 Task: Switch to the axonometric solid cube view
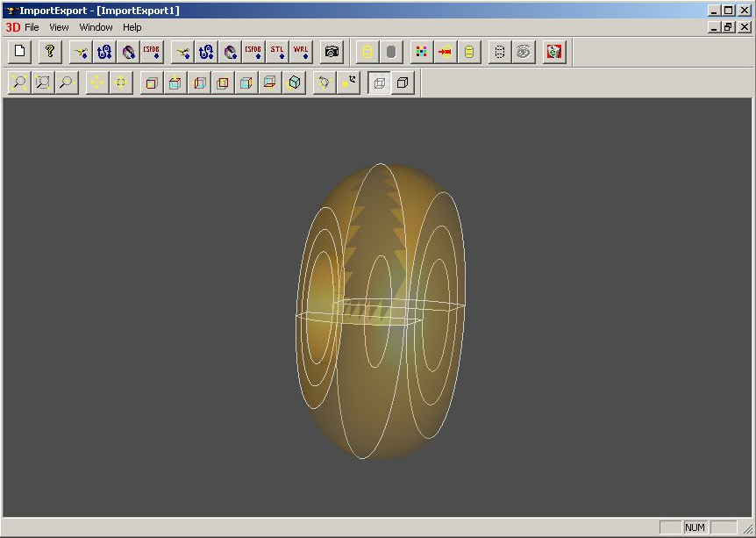(295, 82)
